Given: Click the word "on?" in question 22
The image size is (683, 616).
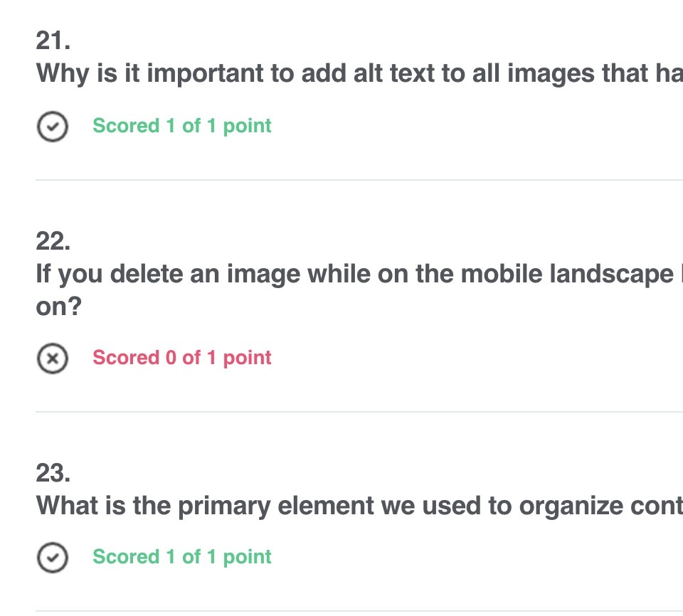Looking at the screenshot, I should click(59, 307).
